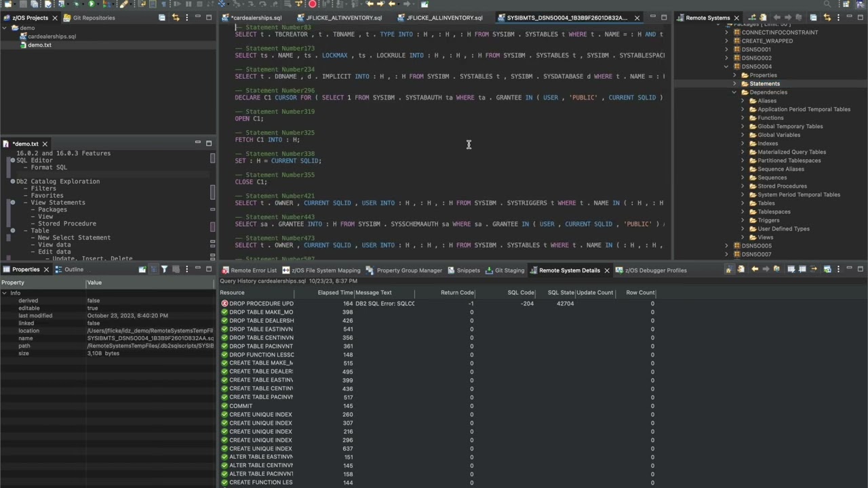Click the Run (green play) toolbar icon
The image size is (868, 488).
(91, 4)
